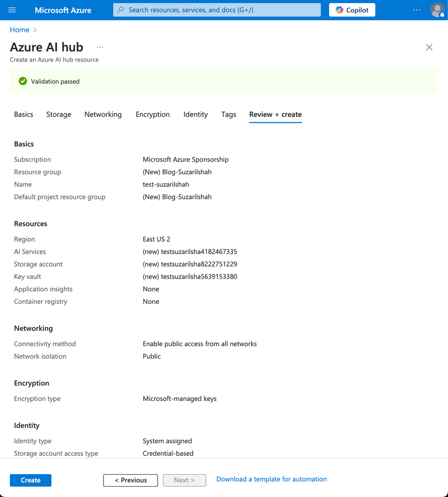Click the Resource group value '(New) Blog-Suzarilshah'
This screenshot has width=448, height=497.
pos(177,172)
